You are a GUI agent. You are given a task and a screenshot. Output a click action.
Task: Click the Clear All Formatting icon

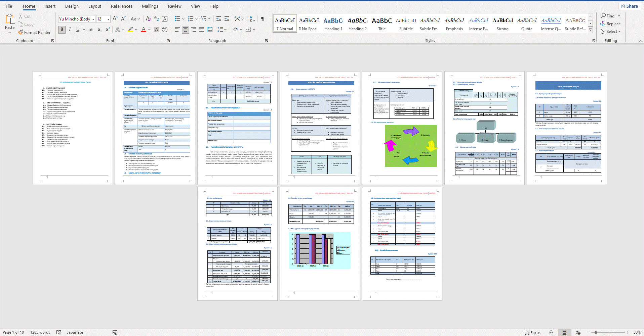pos(148,19)
